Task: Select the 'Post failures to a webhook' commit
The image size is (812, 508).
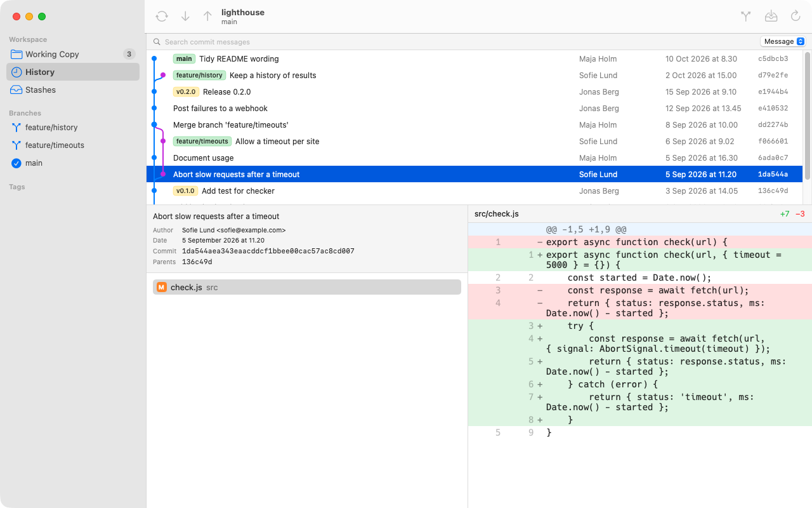Action: [475, 108]
